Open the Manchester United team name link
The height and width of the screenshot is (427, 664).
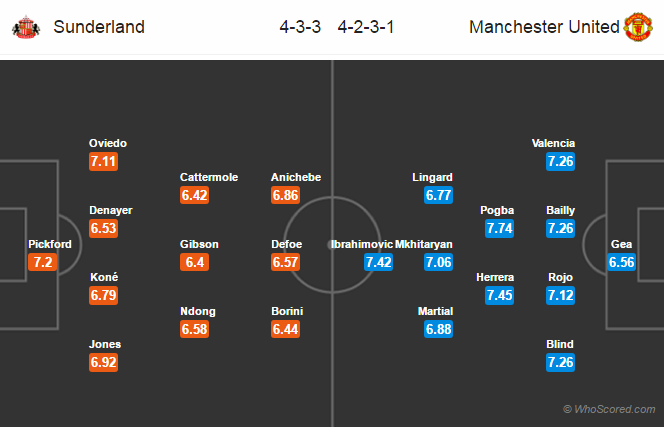pos(544,27)
